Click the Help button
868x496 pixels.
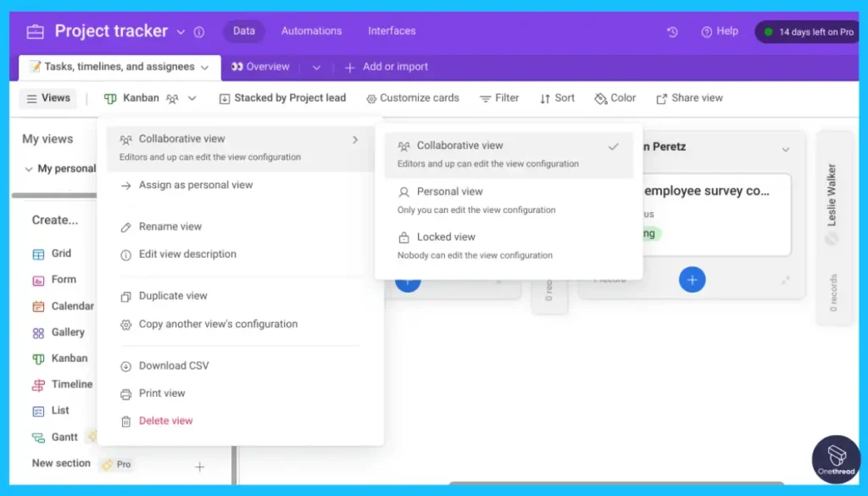[x=719, y=31]
